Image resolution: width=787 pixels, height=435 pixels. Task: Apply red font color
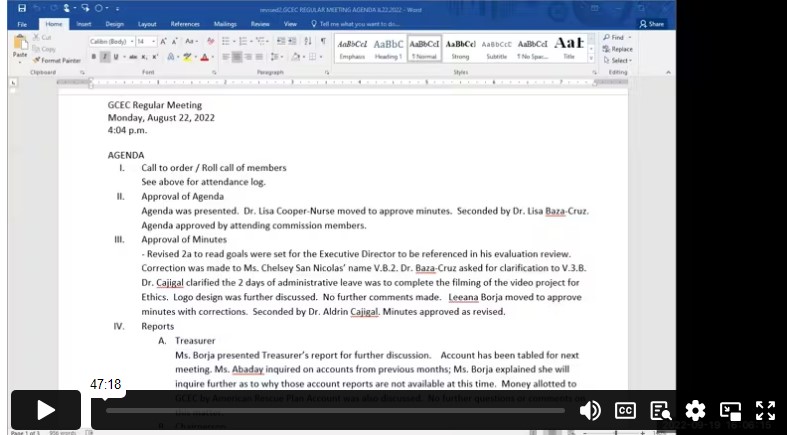pyautogui.click(x=204, y=57)
